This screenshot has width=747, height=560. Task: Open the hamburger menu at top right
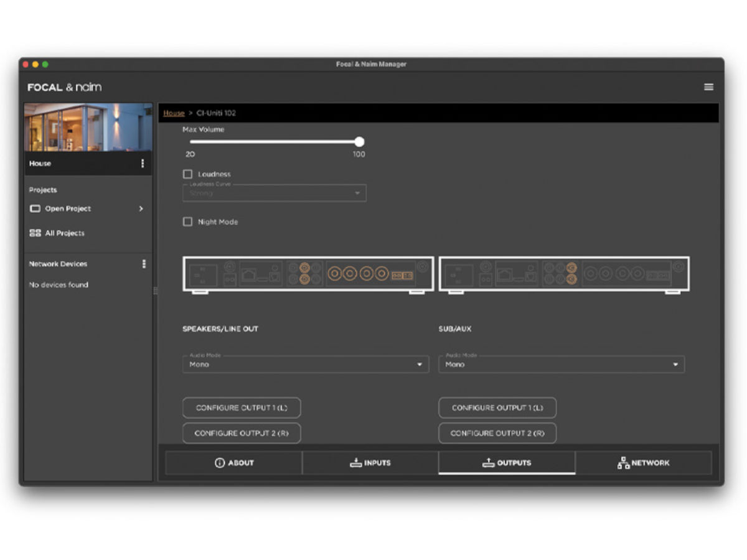(708, 87)
